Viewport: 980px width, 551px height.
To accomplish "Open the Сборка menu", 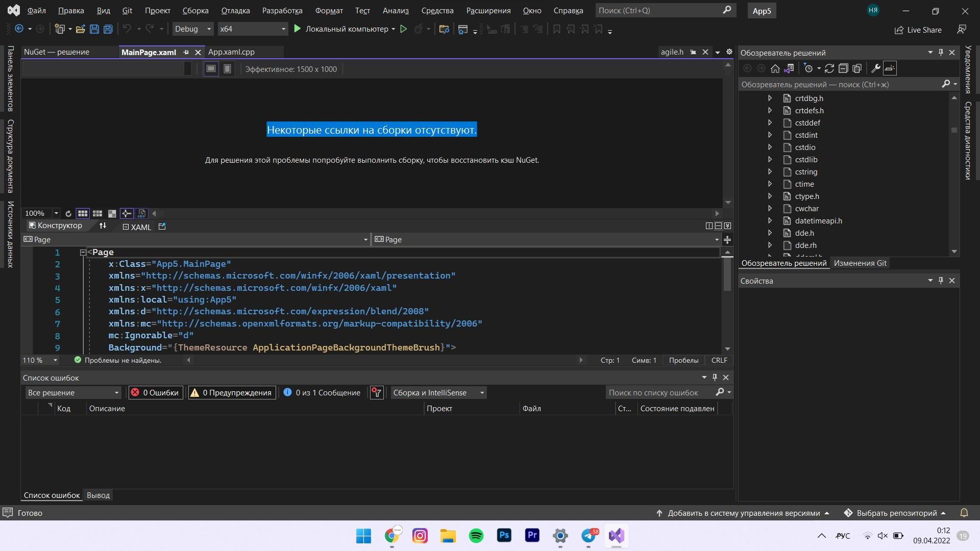I will click(195, 11).
